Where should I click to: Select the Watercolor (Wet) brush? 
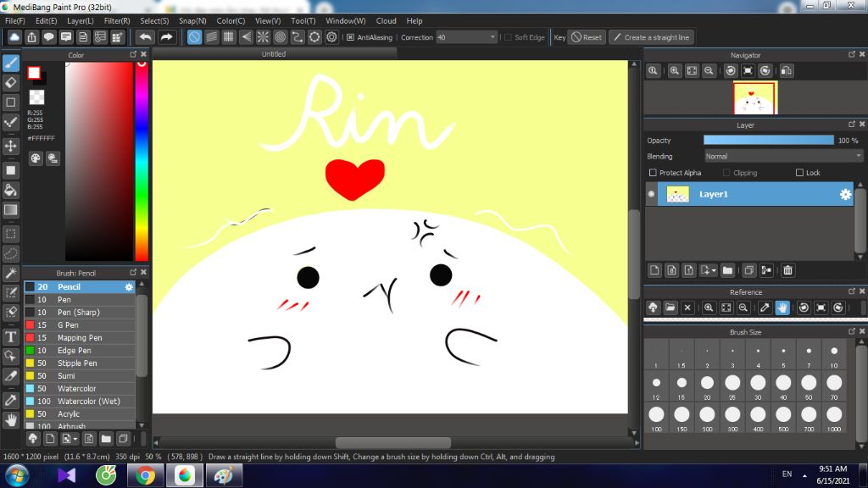pyautogui.click(x=88, y=402)
